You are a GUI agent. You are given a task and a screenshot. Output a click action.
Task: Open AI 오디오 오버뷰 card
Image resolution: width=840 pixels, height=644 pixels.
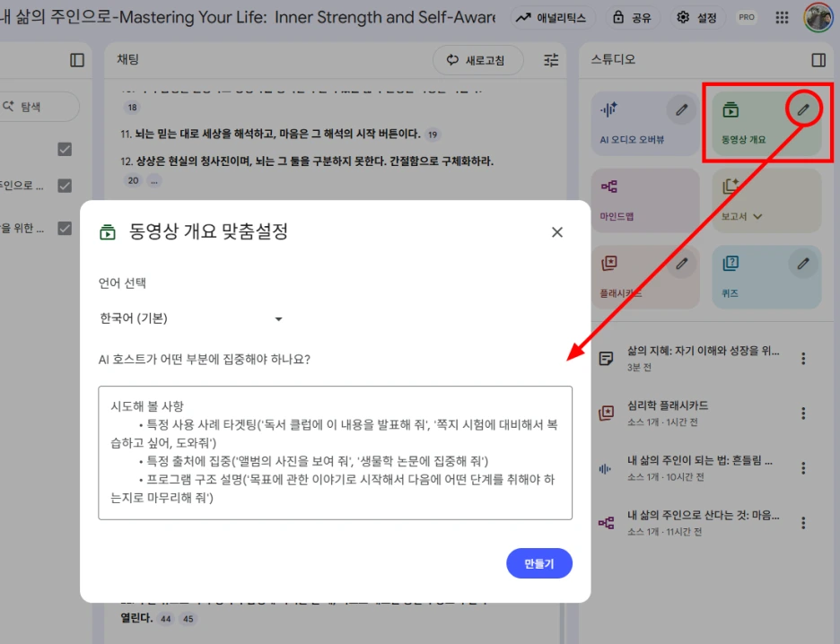[645, 124]
